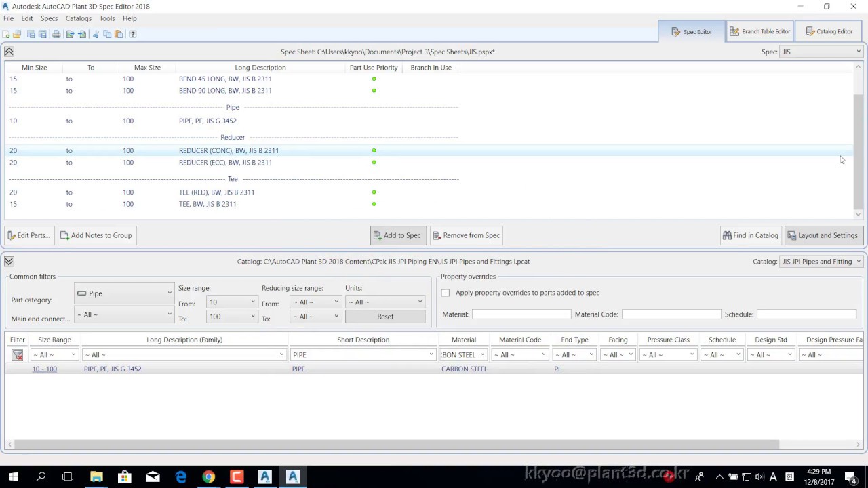Click the Save All toolbar icon
This screenshot has width=868, height=488.
(x=43, y=34)
